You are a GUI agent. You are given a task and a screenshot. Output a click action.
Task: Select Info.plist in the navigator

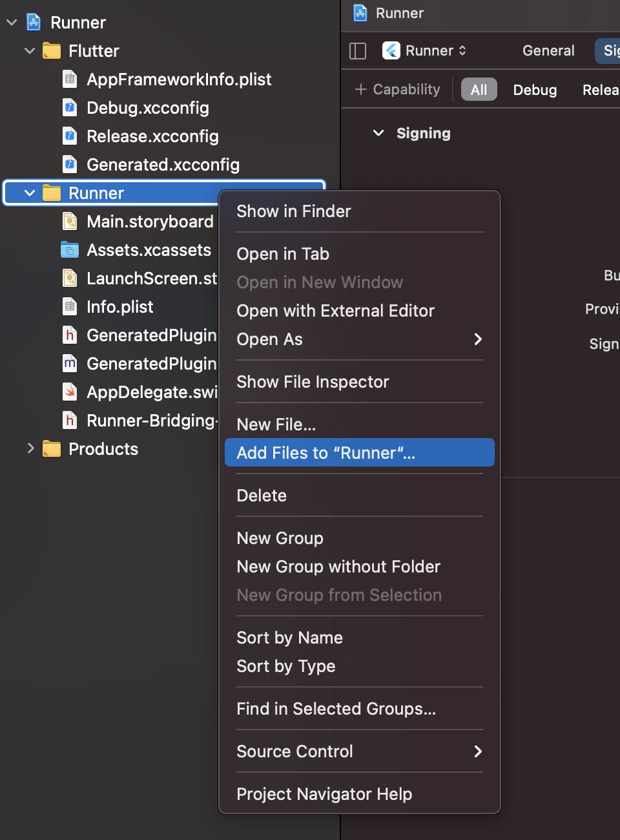(120, 306)
